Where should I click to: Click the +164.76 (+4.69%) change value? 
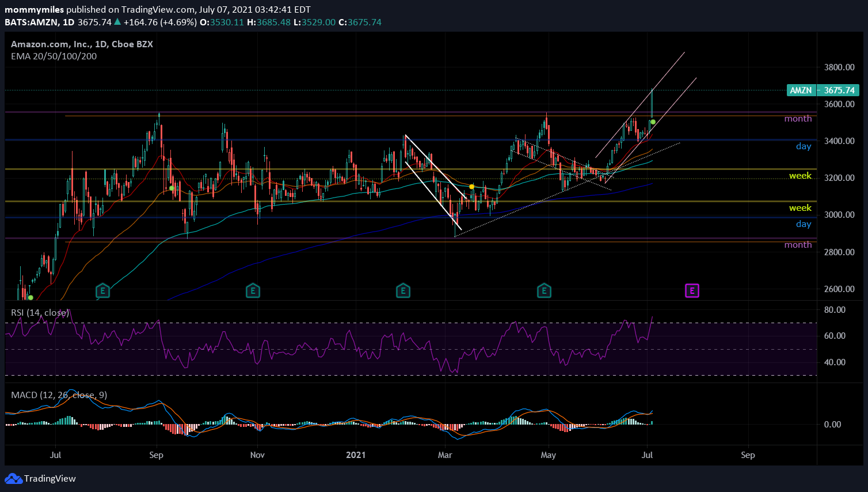(161, 22)
